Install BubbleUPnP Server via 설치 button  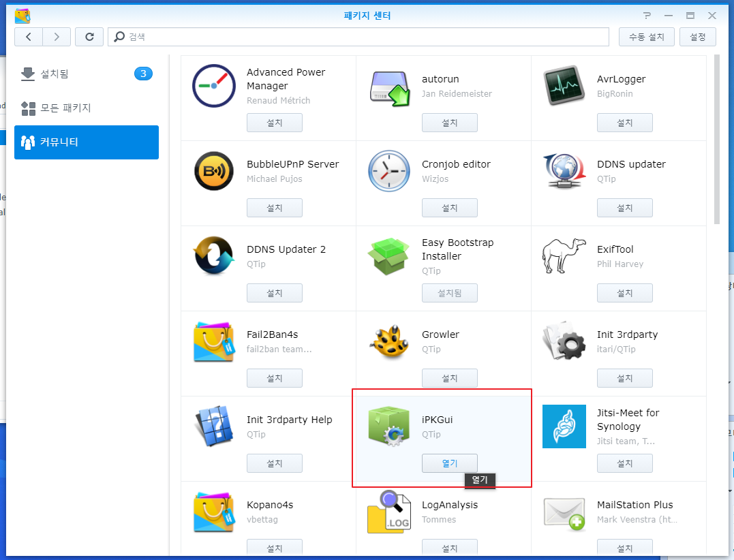pos(275,208)
